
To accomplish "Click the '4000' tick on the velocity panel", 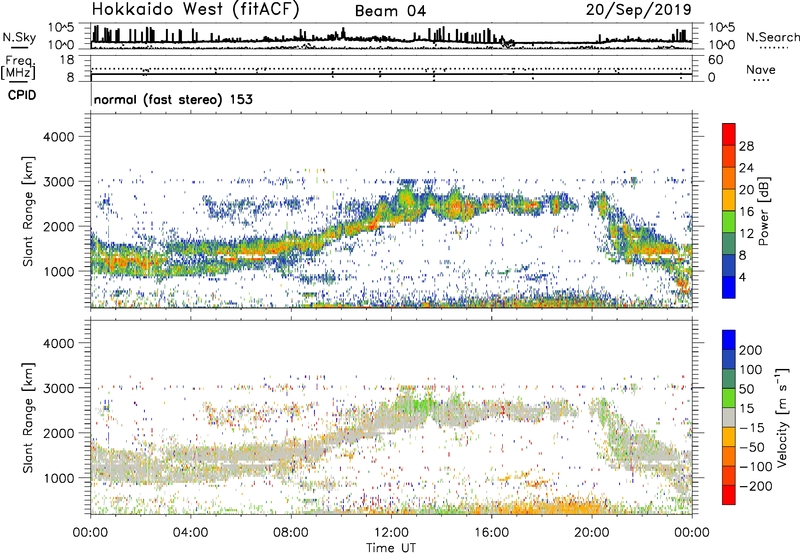I will pyautogui.click(x=59, y=343).
